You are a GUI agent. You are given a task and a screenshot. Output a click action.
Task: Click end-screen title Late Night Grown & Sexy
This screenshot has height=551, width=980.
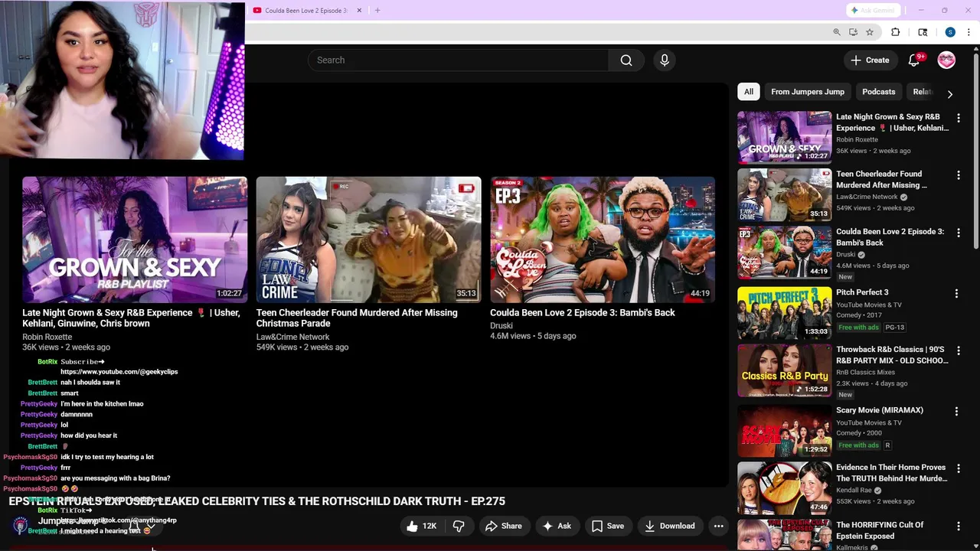coord(131,318)
